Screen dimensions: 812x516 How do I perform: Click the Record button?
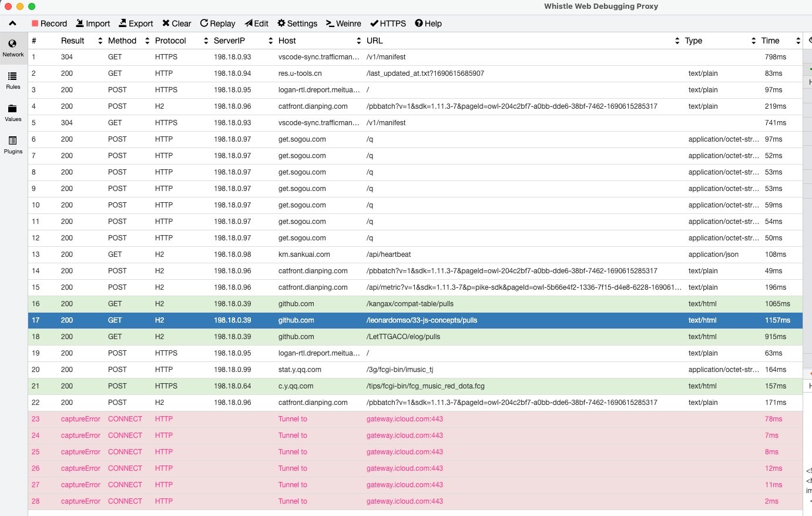point(49,24)
